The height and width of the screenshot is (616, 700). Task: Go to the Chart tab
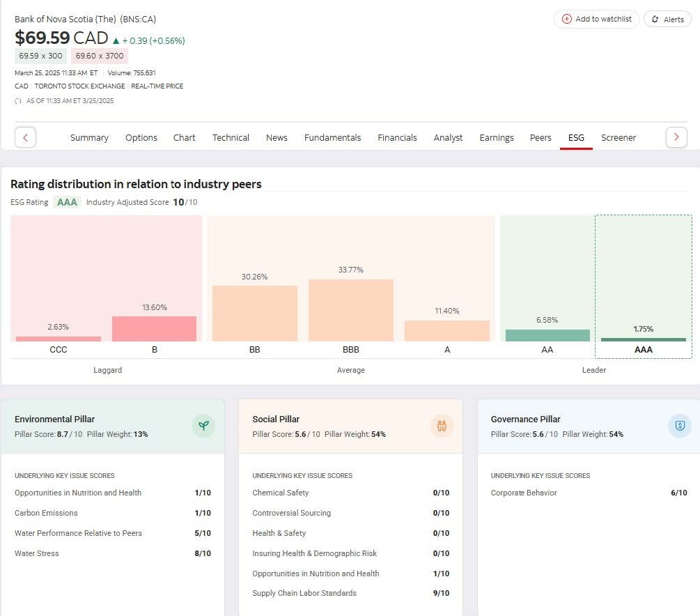tap(185, 137)
